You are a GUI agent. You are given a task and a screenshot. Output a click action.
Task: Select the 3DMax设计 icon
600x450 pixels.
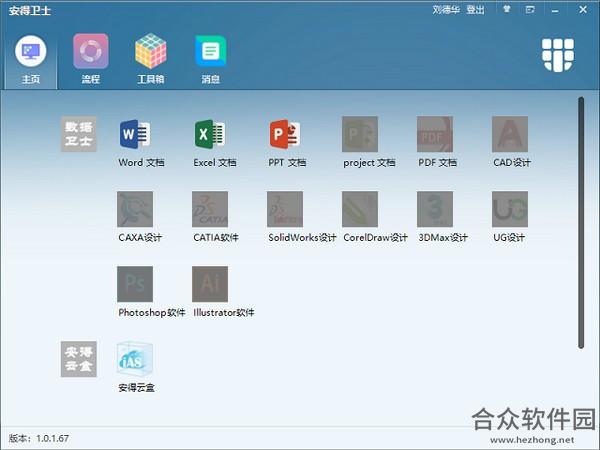point(435,209)
